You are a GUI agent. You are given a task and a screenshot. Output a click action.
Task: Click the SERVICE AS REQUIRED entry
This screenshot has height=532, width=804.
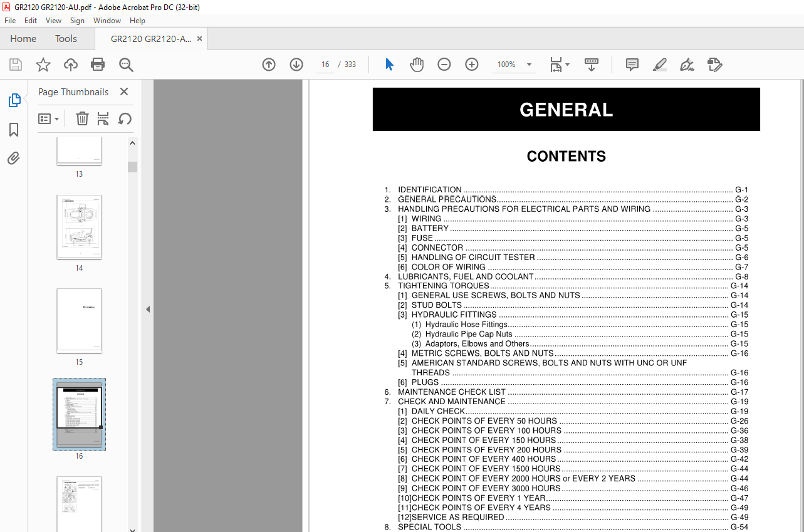573,518
